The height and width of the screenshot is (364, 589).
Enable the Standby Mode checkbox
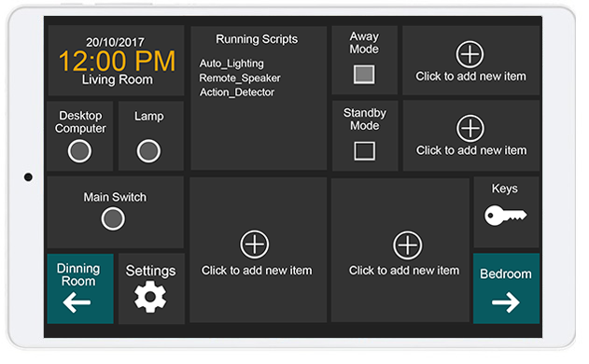coord(364,151)
